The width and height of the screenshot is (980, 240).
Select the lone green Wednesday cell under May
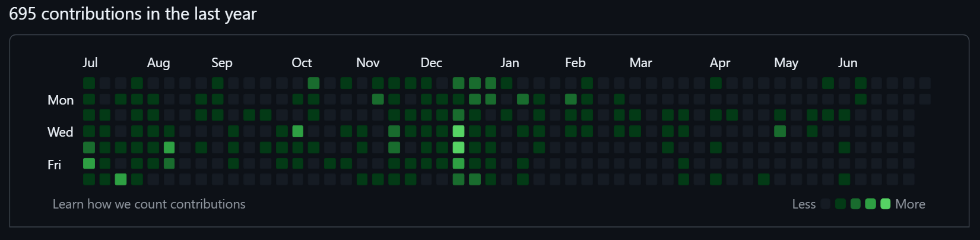780,131
